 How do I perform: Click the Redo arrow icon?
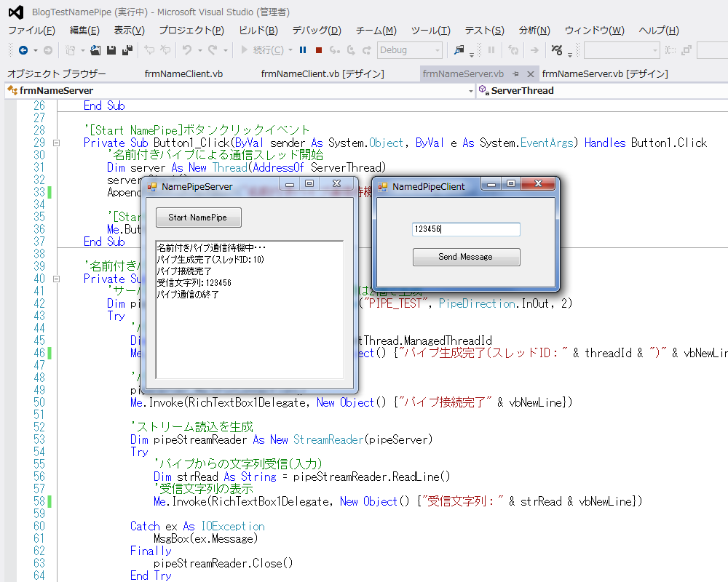click(x=212, y=50)
